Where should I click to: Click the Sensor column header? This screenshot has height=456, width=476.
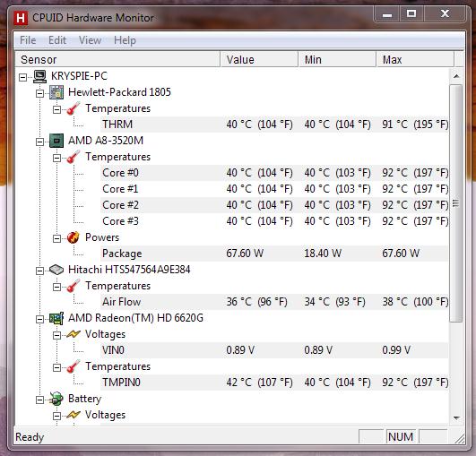coord(117,59)
